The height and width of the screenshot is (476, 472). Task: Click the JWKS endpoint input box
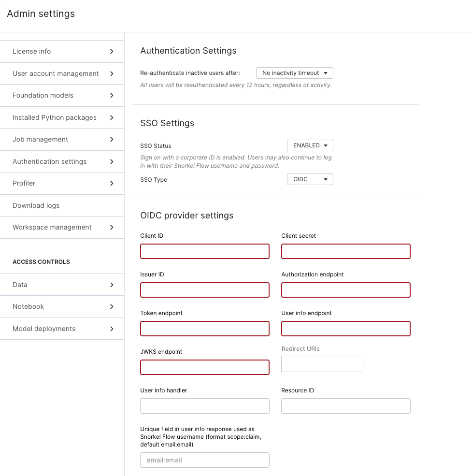click(204, 367)
